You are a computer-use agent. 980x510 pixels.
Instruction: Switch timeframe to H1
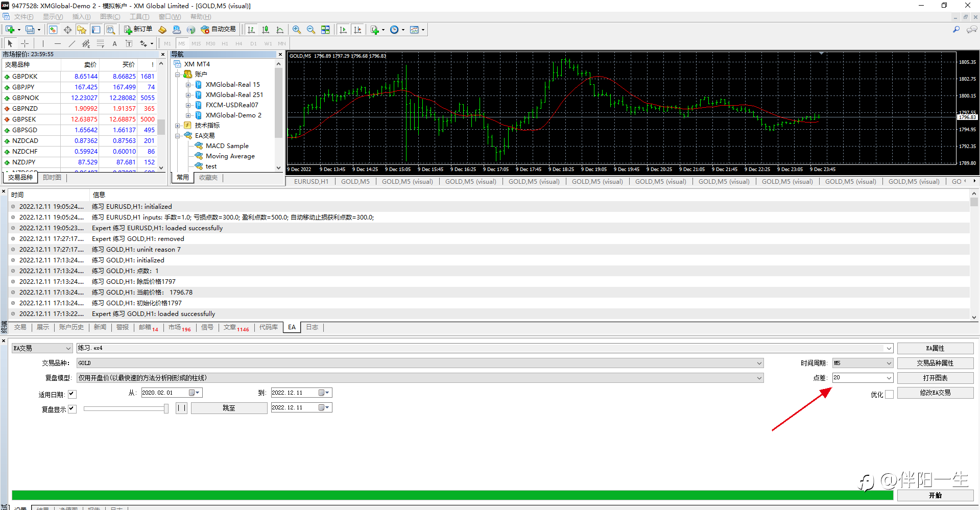(225, 43)
